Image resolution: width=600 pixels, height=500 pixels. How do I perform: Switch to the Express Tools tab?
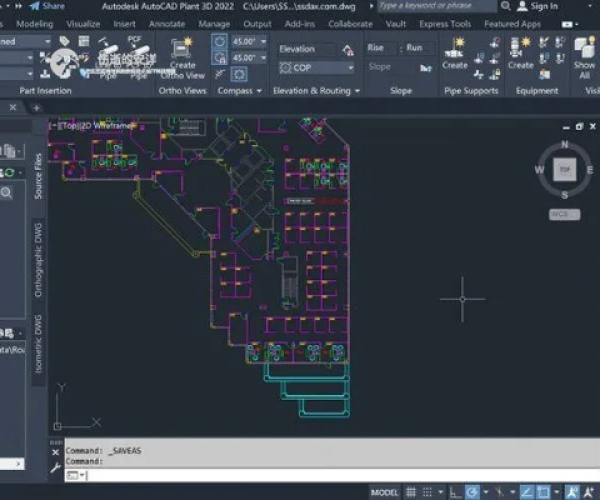point(446,24)
